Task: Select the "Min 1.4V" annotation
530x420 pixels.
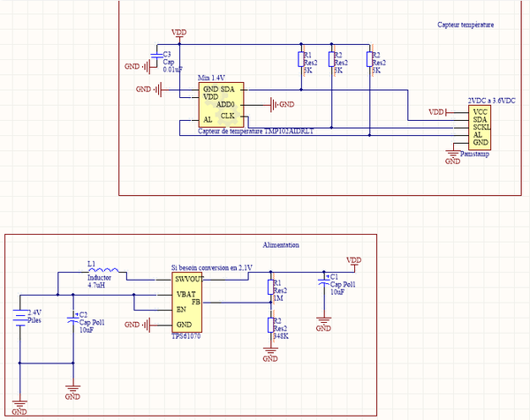Action: pos(212,79)
